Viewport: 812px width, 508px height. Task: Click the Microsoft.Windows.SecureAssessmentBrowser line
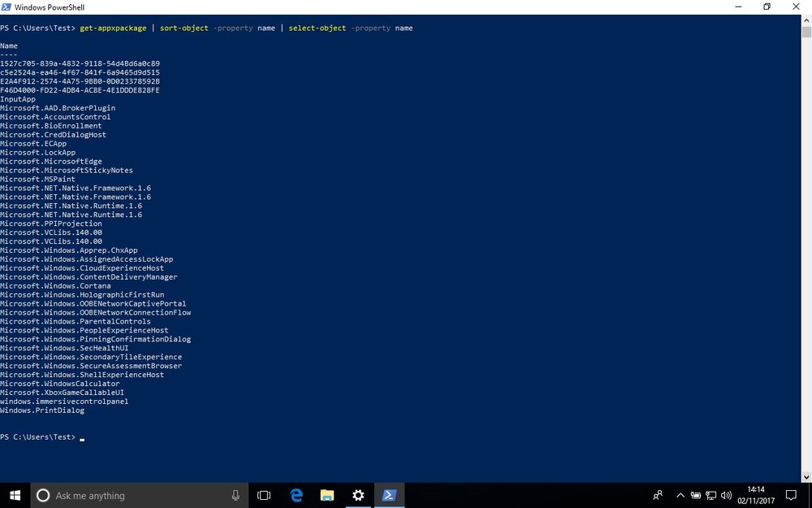point(91,366)
